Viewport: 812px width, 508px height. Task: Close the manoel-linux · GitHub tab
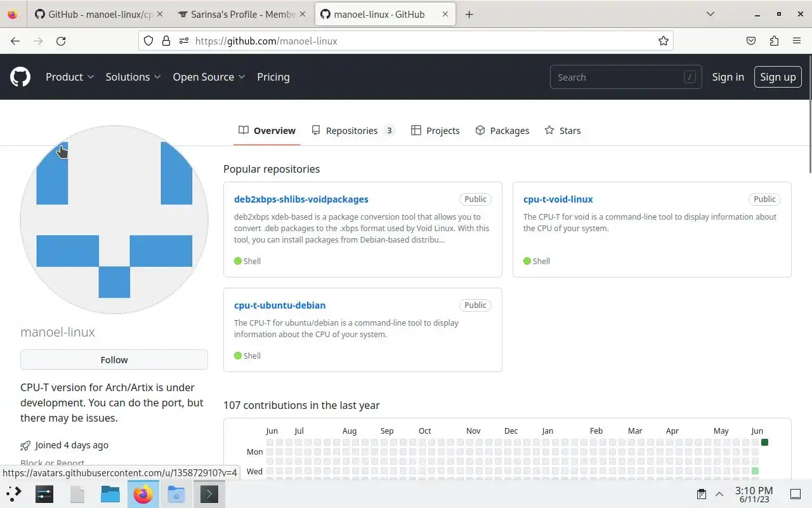445,14
